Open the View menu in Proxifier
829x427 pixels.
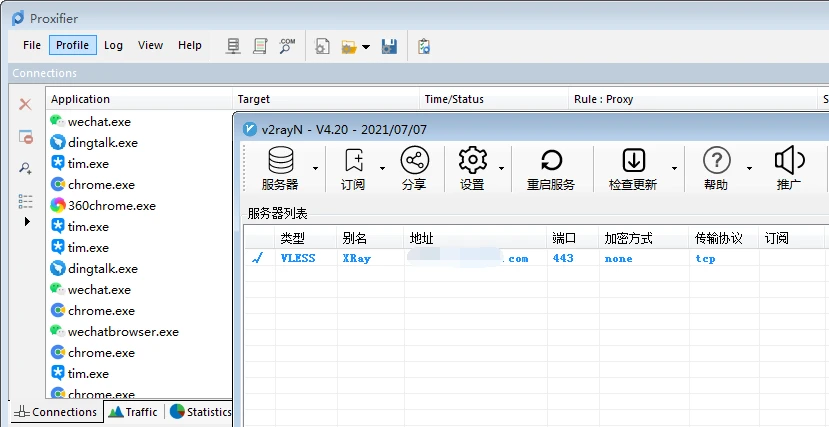coord(150,45)
